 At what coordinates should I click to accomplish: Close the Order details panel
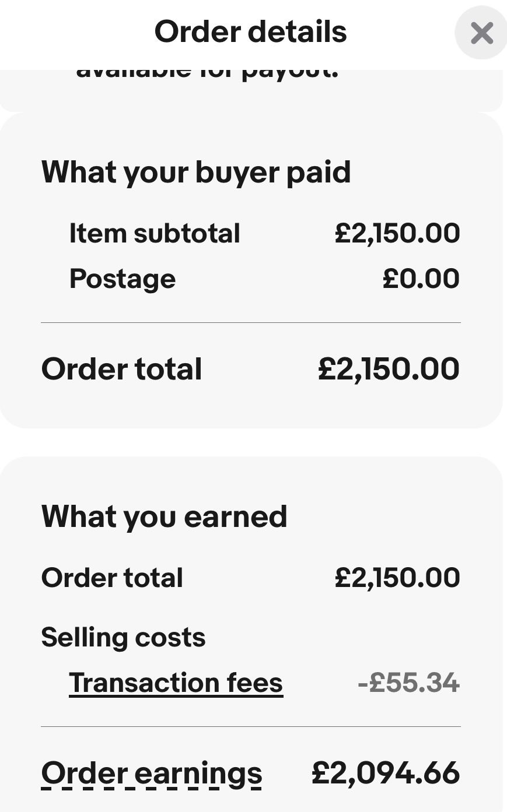point(481,33)
